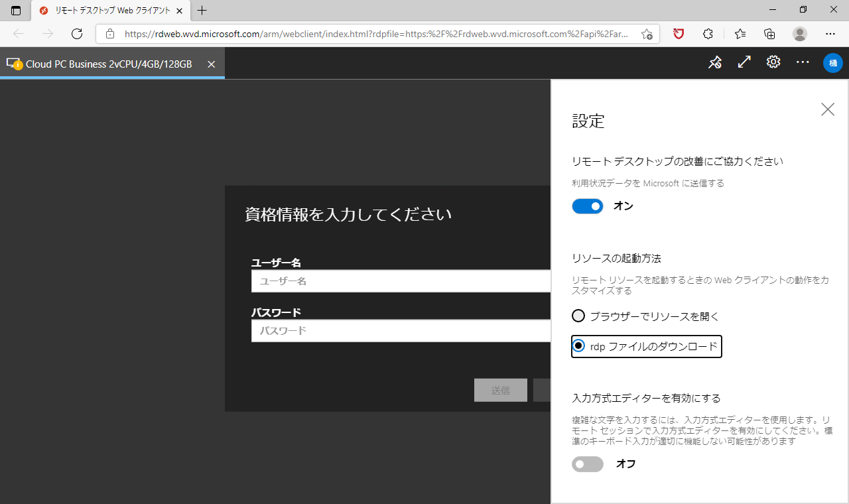Click the browser profile avatar

point(800,34)
